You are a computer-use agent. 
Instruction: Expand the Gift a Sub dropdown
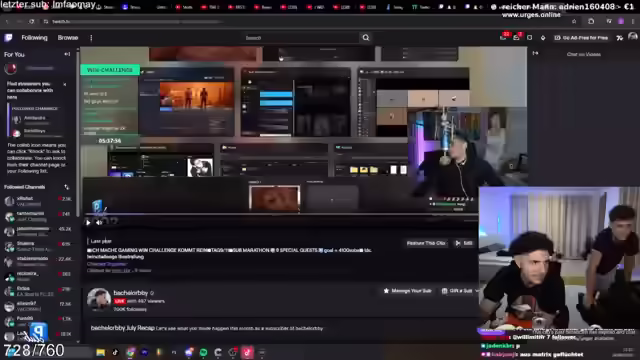tap(477, 291)
